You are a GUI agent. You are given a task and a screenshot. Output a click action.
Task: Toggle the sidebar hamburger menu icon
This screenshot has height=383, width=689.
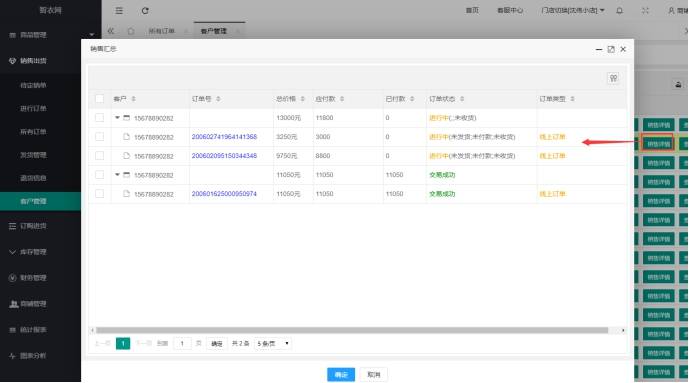tap(119, 11)
